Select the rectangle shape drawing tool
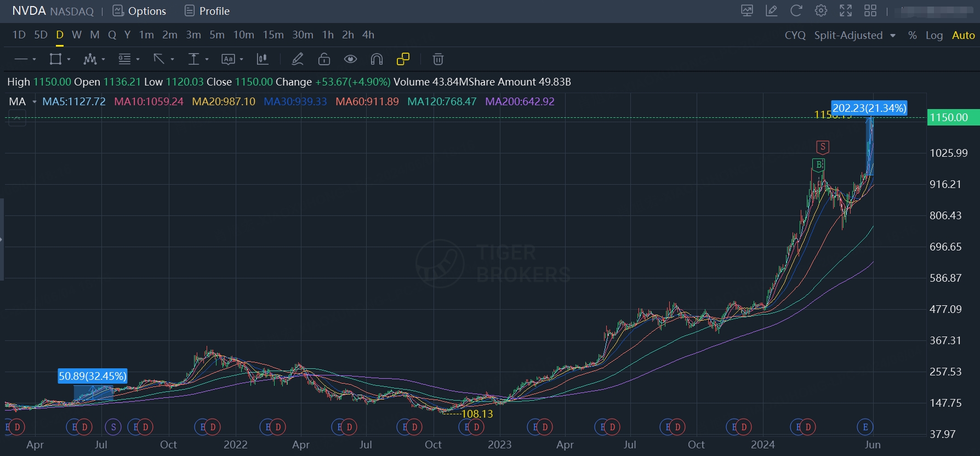Viewport: 980px width, 456px height. (55, 59)
